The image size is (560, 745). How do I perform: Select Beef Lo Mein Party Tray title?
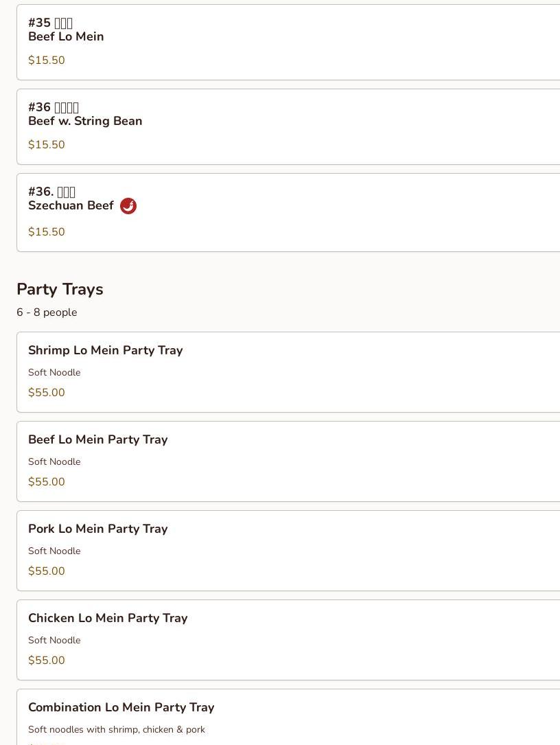[97, 439]
